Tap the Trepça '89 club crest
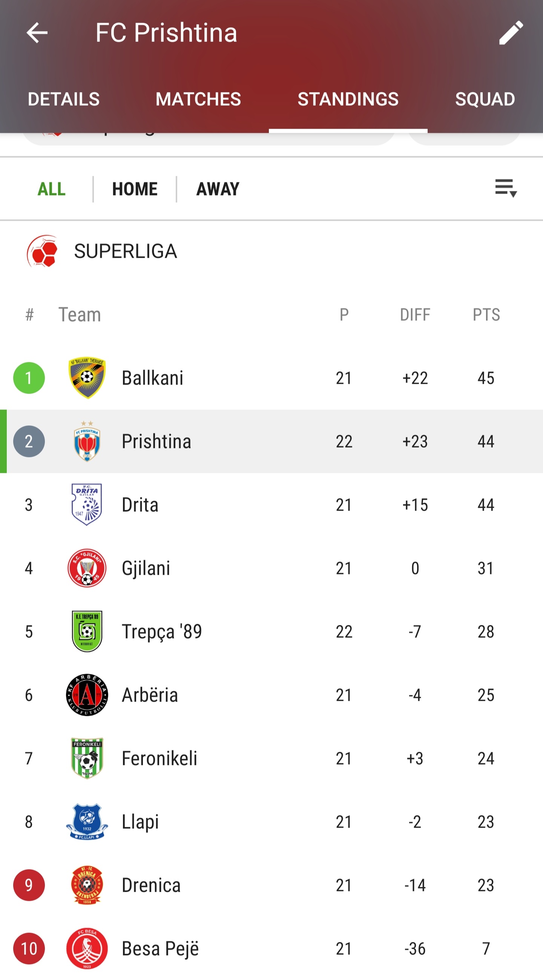Viewport: 543px width, 980px height. pyautogui.click(x=87, y=631)
